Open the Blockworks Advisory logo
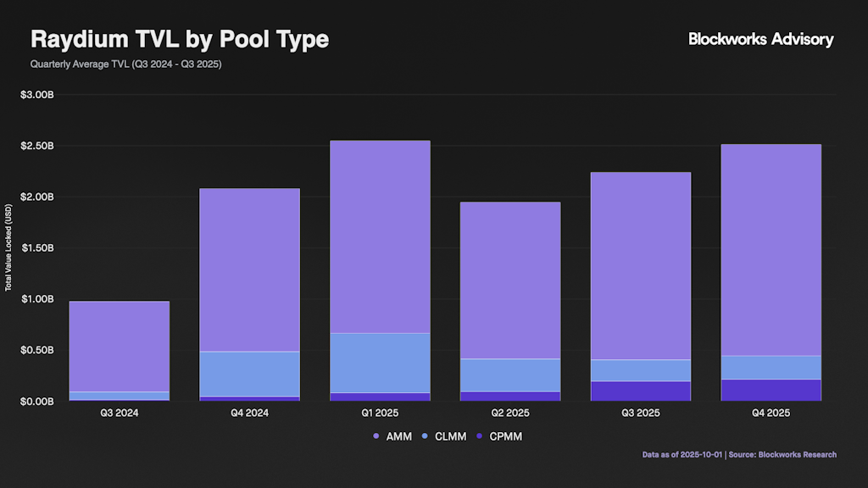The image size is (868, 488). click(760, 39)
